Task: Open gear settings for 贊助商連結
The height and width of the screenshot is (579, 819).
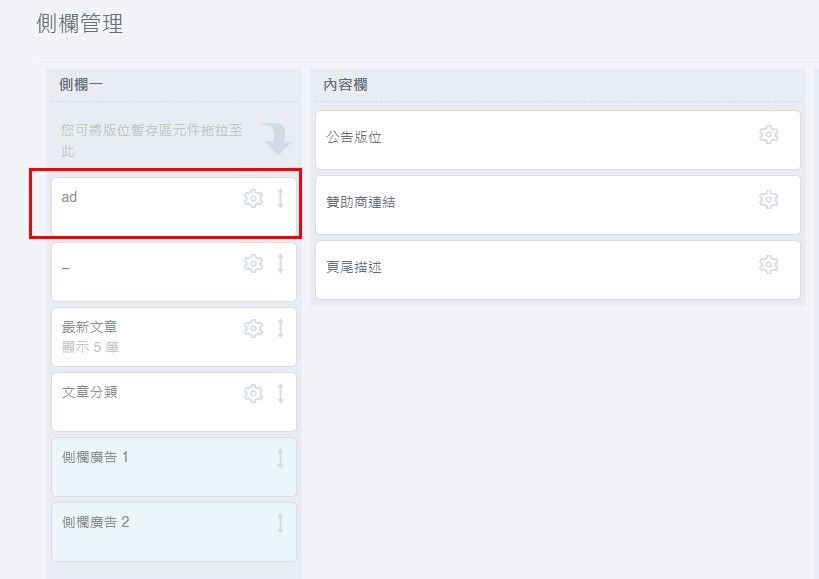Action: (x=768, y=199)
